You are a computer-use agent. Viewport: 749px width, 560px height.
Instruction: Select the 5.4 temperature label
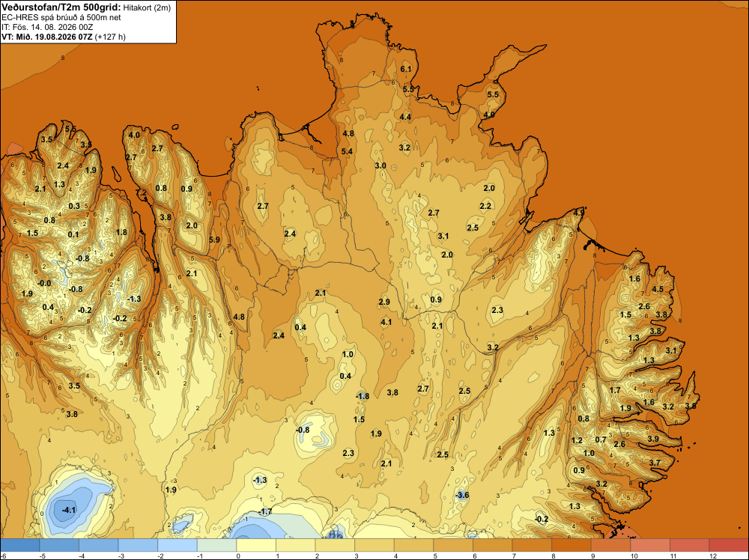coord(347,151)
